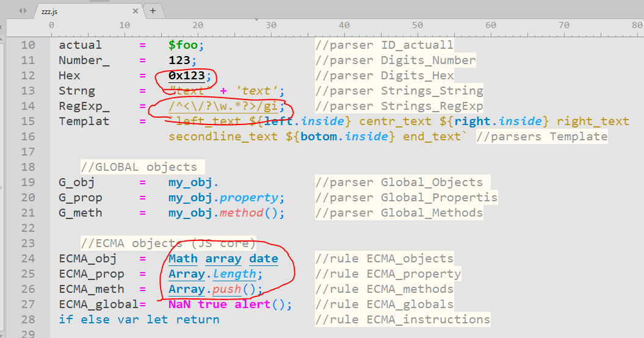Open a new tab with plus button
The height and width of the screenshot is (338, 644).
(x=153, y=10)
